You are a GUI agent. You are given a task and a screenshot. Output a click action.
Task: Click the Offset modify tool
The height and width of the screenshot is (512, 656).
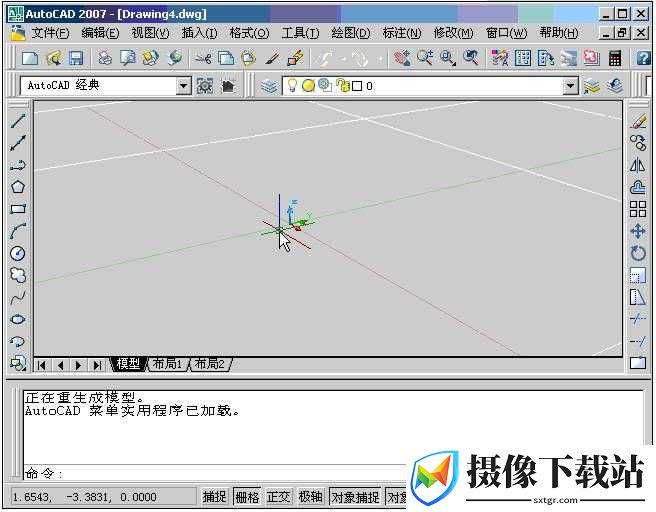tap(638, 187)
